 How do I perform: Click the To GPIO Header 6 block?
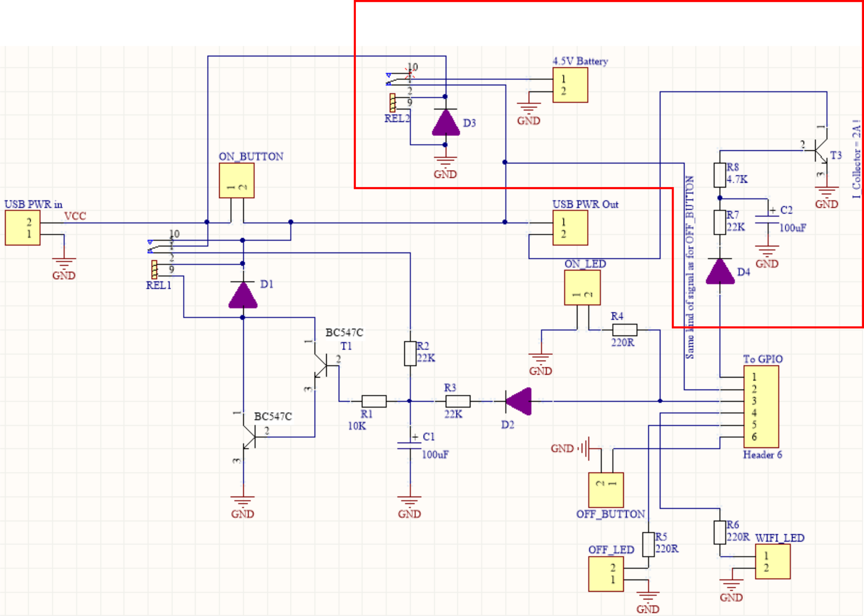click(x=761, y=406)
